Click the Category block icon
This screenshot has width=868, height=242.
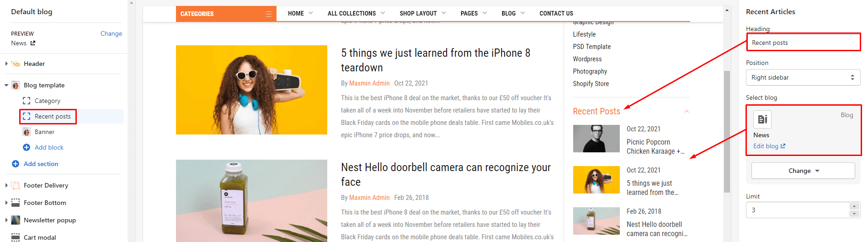[27, 101]
